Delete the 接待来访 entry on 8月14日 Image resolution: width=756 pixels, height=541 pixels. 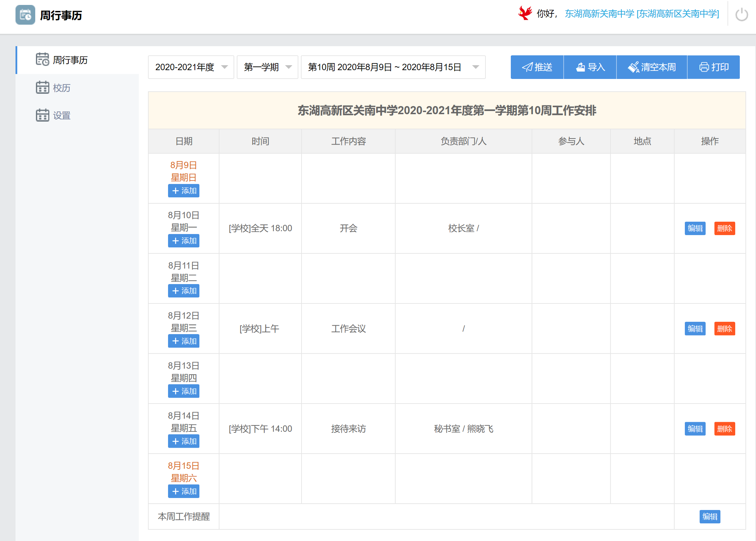(x=724, y=429)
